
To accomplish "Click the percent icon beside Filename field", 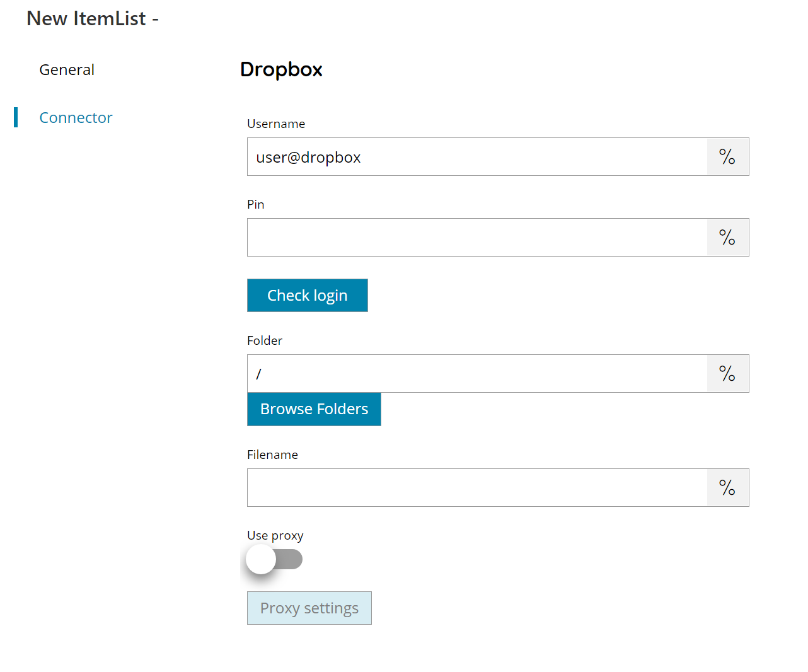I will pyautogui.click(x=727, y=488).
